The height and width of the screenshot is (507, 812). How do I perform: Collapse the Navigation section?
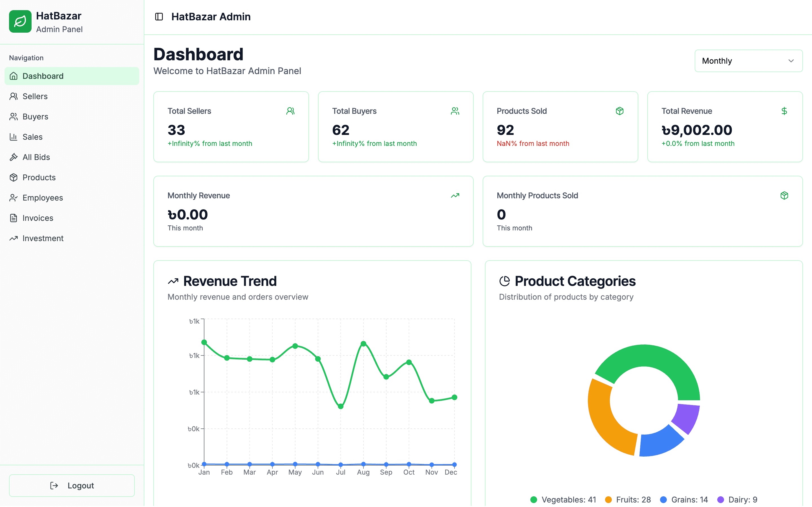pyautogui.click(x=26, y=58)
